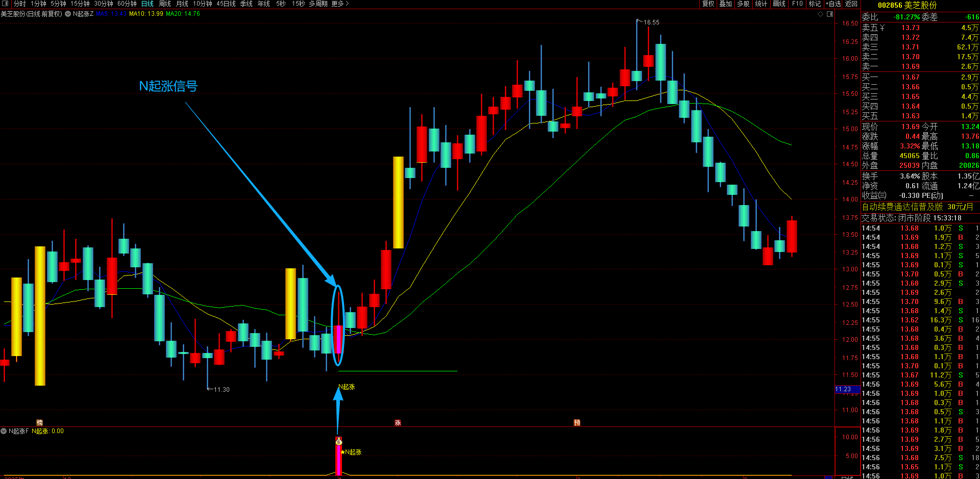Click the 预 marker icon on the timeline
Viewport: 980px width, 479px height.
click(x=577, y=422)
